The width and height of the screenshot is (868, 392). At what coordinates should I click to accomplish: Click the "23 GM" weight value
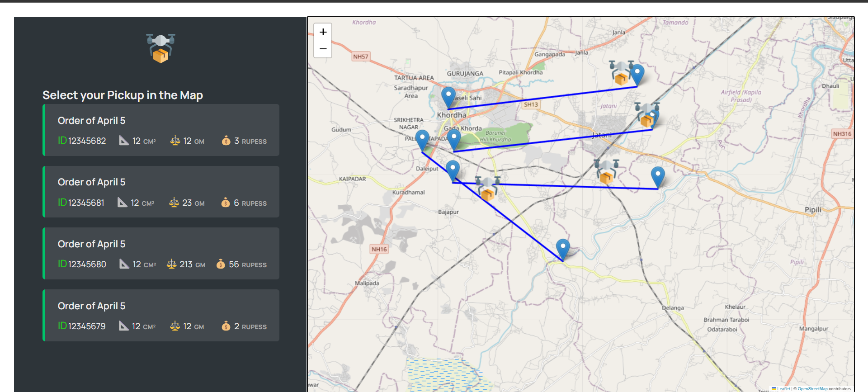click(x=193, y=203)
